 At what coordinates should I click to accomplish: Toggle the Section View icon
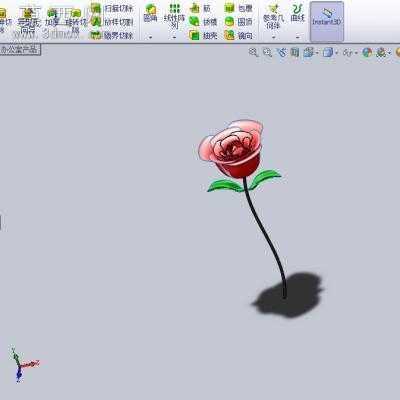[x=295, y=52]
